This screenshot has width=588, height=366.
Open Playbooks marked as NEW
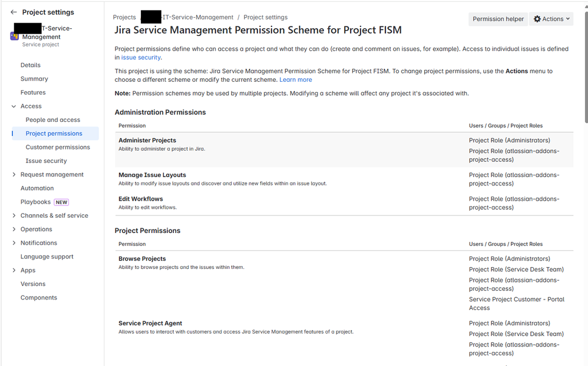34,201
